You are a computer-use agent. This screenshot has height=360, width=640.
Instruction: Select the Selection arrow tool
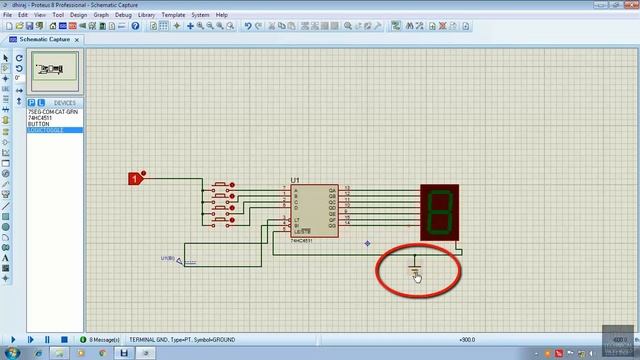[6, 58]
